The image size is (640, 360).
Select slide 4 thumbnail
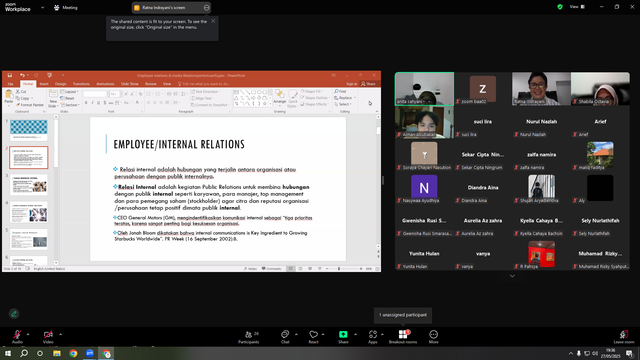click(29, 212)
